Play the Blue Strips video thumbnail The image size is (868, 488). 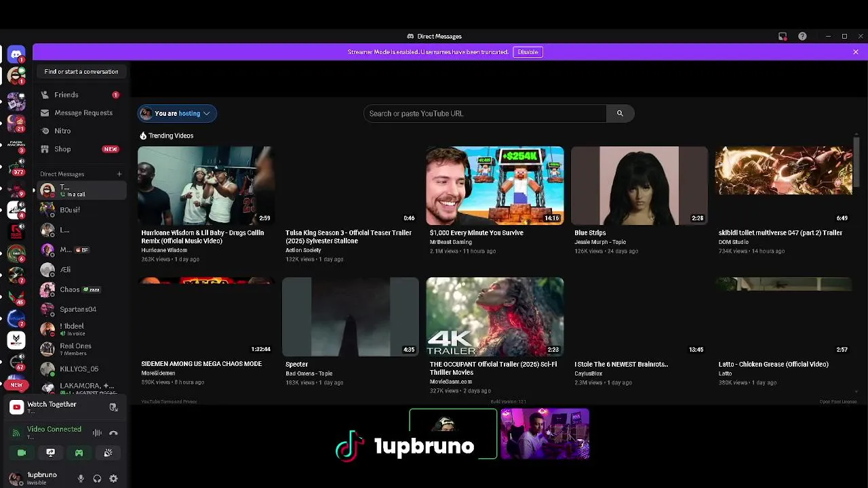point(639,186)
